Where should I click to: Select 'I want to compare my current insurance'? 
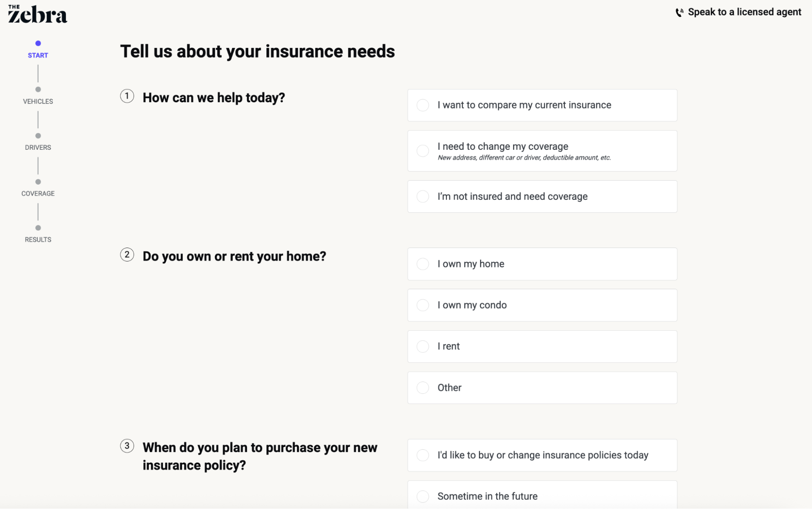[542, 105]
